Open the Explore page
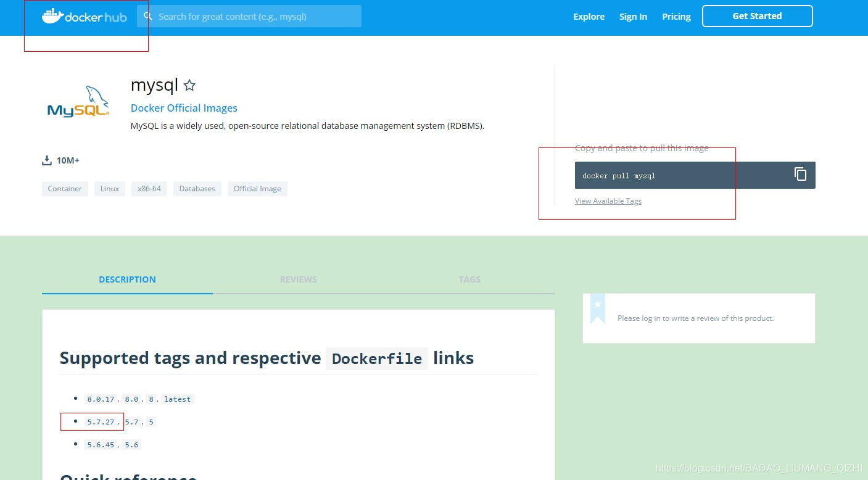Image resolution: width=868 pixels, height=480 pixels. pyautogui.click(x=589, y=17)
